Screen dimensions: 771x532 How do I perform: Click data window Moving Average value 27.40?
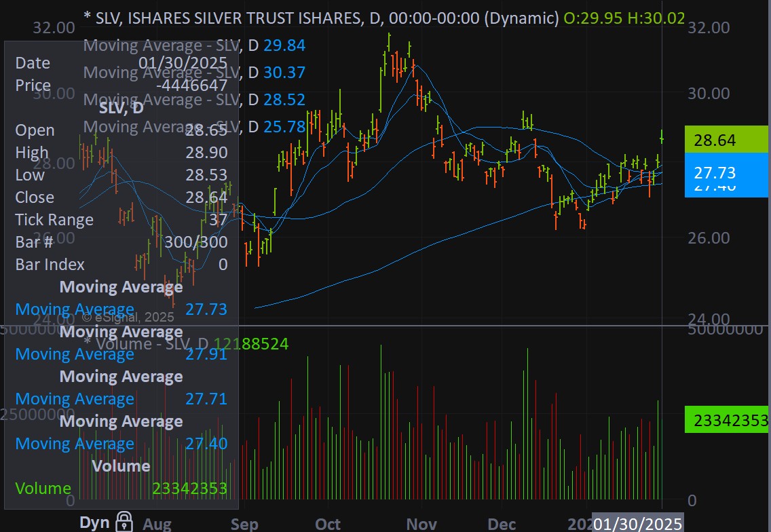coord(206,444)
